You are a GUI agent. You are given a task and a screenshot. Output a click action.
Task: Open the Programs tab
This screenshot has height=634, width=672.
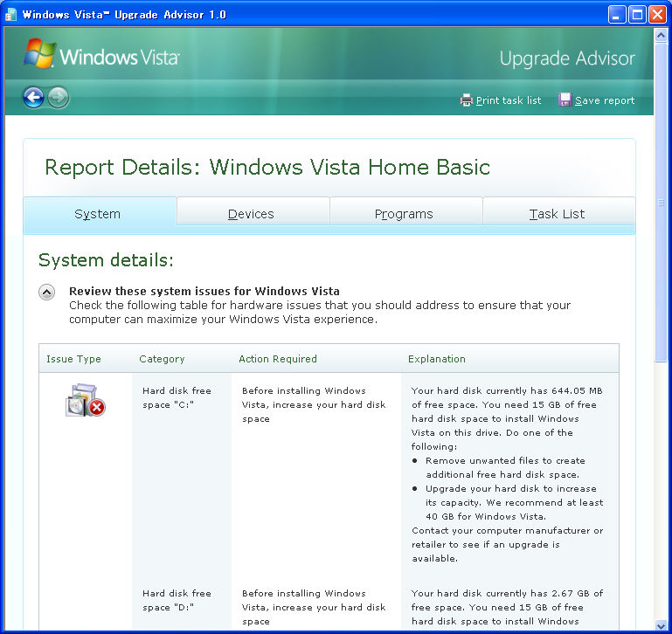405,213
